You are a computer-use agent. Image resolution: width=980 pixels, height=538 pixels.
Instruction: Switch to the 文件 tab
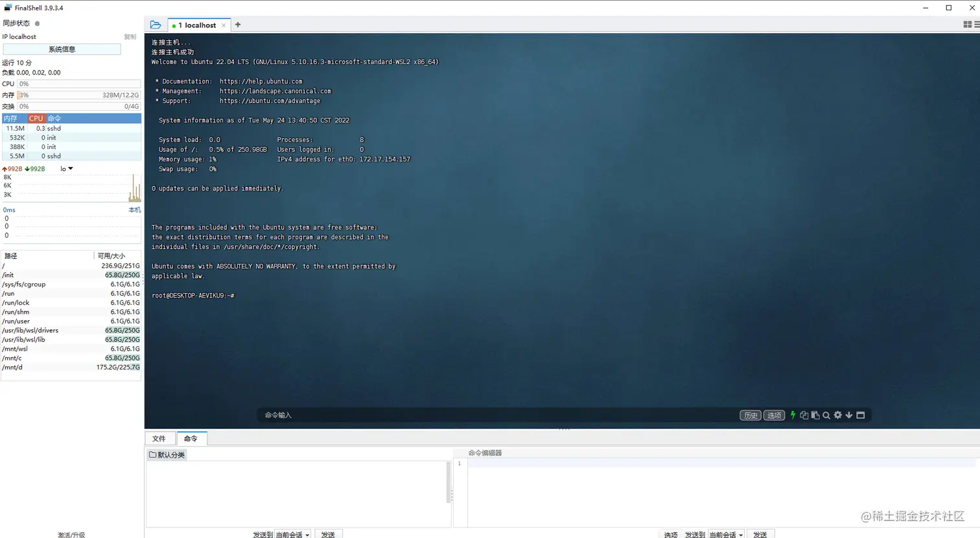159,439
